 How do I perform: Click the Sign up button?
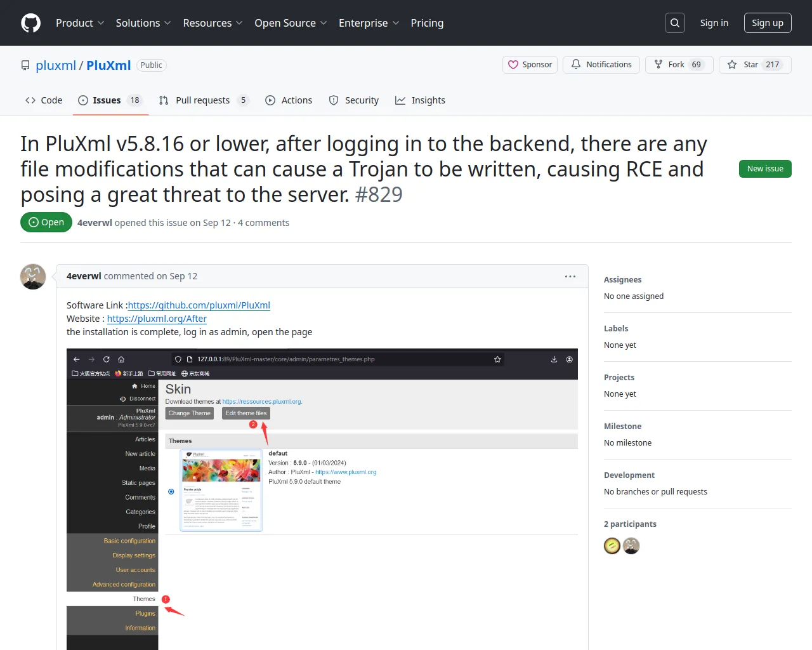768,23
